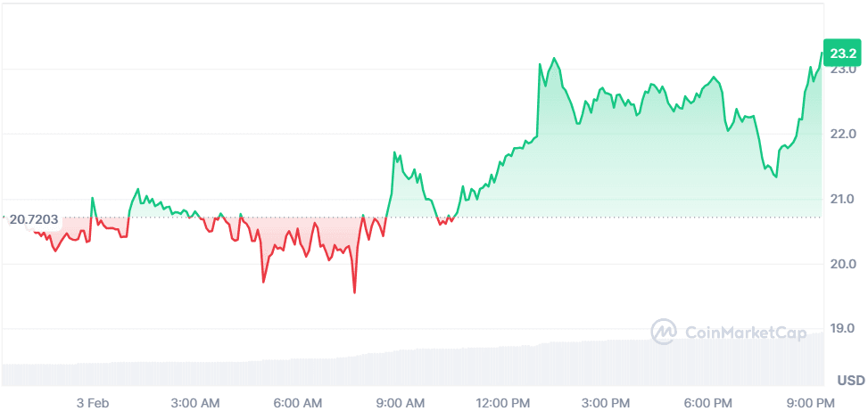Screen dimensions: 868x411
Task: Click the 6:00 AM time axis label
Action: coord(298,403)
